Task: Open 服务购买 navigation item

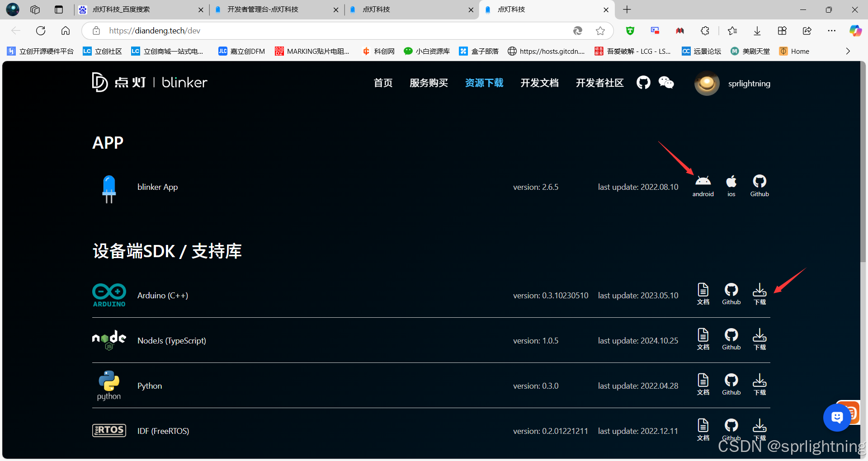Action: pos(429,83)
